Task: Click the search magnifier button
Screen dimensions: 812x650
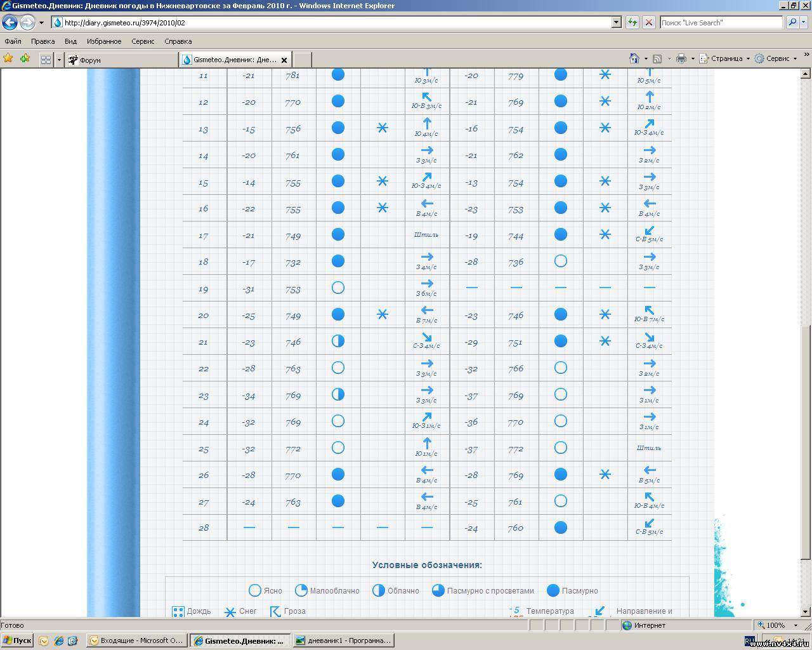Action: pyautogui.click(x=792, y=23)
